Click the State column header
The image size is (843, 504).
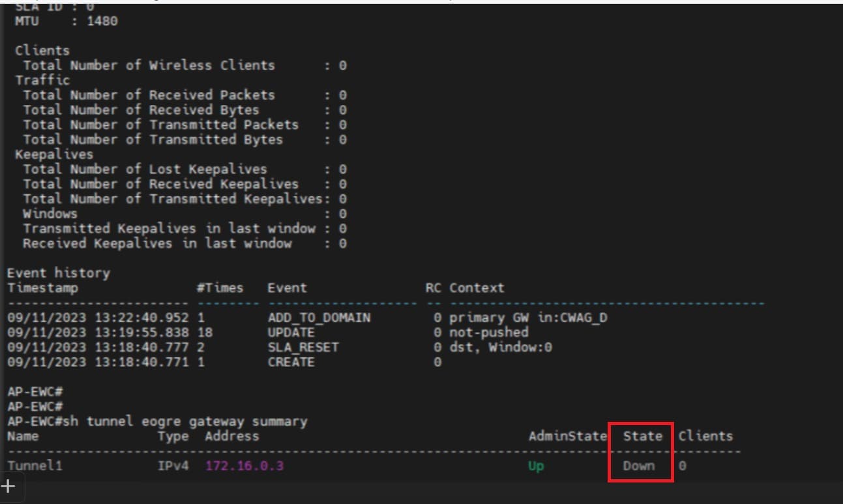point(642,436)
